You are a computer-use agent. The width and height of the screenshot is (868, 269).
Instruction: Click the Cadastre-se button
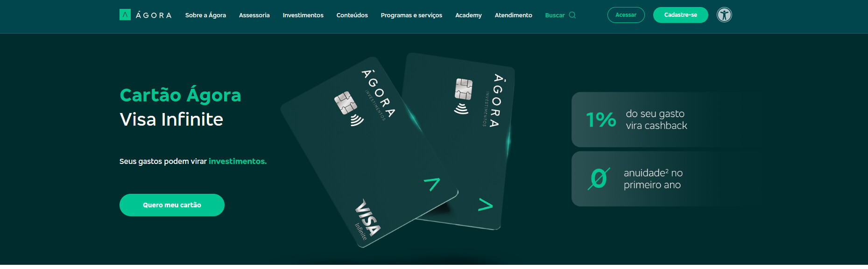(680, 15)
